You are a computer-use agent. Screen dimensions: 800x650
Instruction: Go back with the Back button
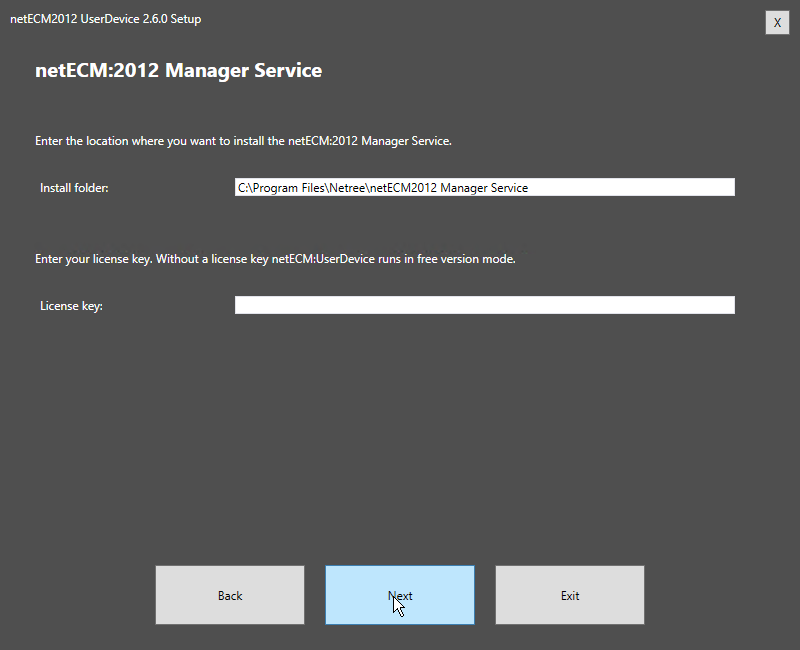click(x=230, y=595)
